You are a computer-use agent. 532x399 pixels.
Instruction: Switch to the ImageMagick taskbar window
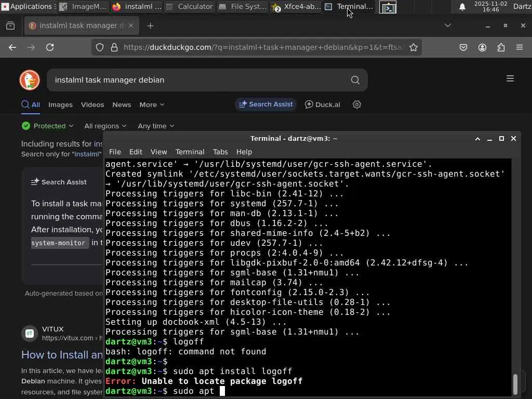(84, 6)
